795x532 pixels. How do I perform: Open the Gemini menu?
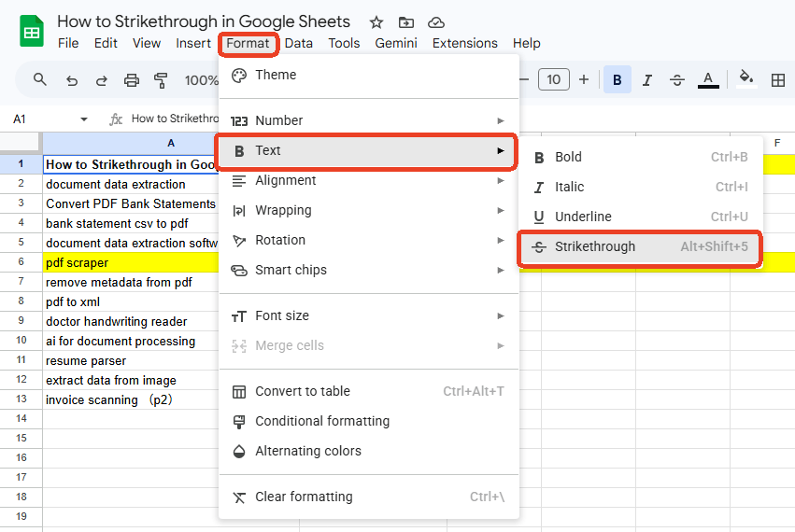[x=396, y=43]
